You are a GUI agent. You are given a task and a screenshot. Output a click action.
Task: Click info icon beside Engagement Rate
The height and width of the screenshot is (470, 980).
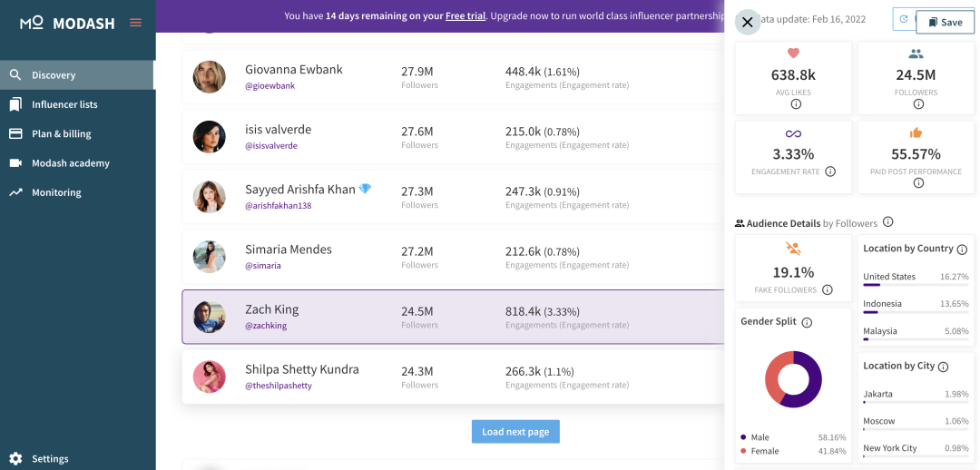[830, 171]
